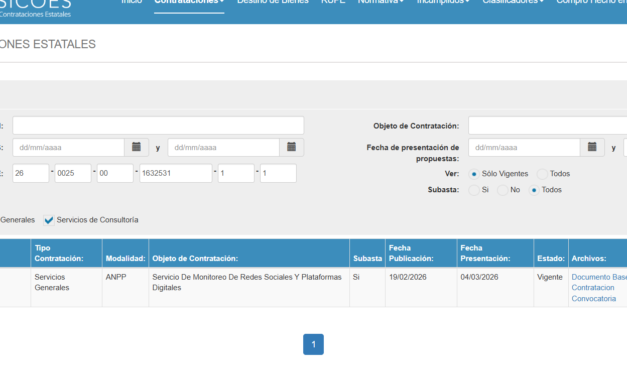
Task: Open the Incumplidos dropdown menu
Action: (443, 2)
